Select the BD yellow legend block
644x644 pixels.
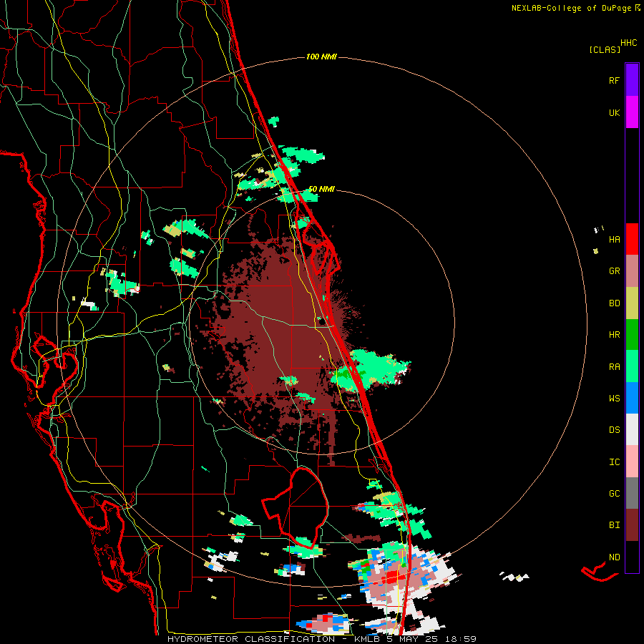pos(632,303)
